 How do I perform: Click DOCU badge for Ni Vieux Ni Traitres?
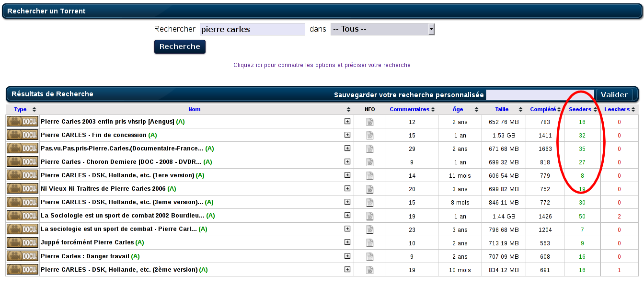[x=22, y=189]
